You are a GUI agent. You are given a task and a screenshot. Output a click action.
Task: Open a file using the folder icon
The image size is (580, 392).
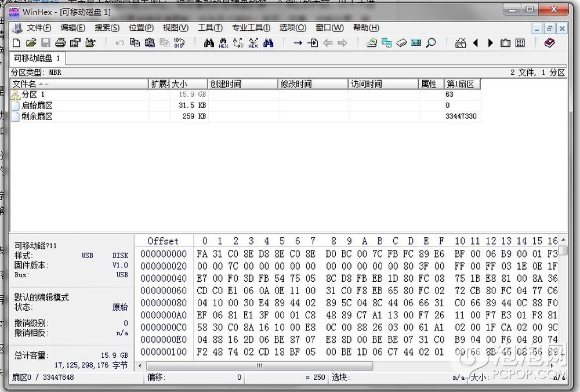31,43
